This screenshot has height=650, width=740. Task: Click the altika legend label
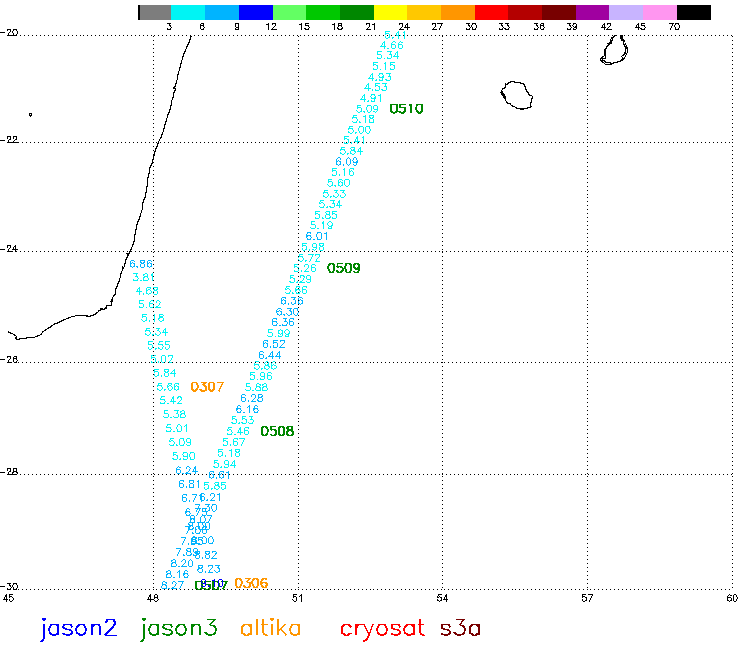pos(270,628)
